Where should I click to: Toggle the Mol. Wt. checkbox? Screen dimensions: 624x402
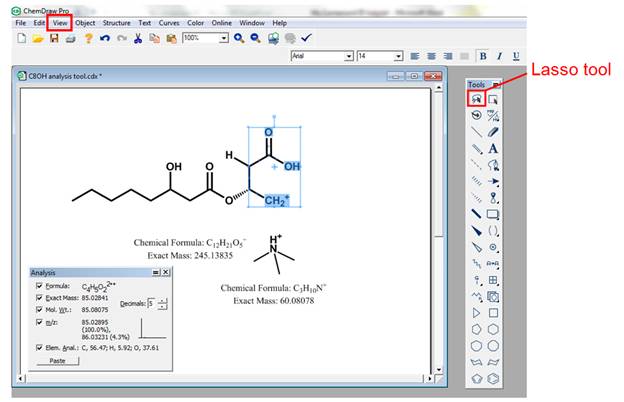coord(39,309)
